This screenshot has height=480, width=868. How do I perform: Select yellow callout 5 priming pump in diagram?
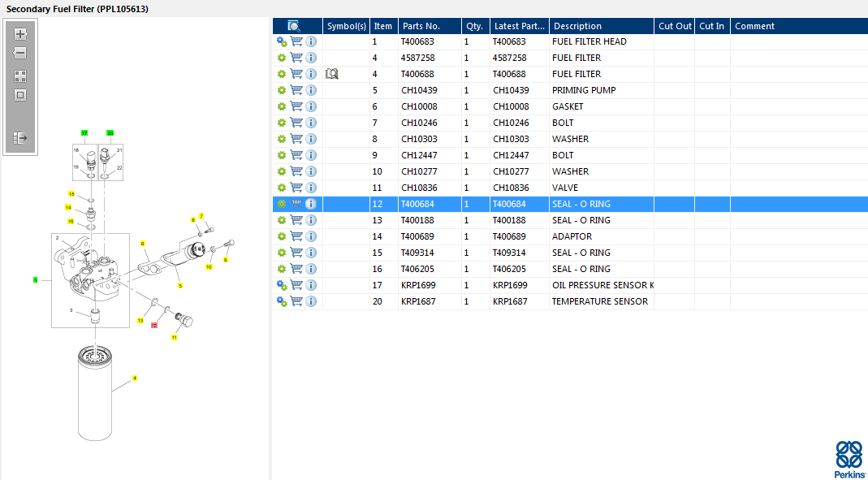pyautogui.click(x=180, y=286)
